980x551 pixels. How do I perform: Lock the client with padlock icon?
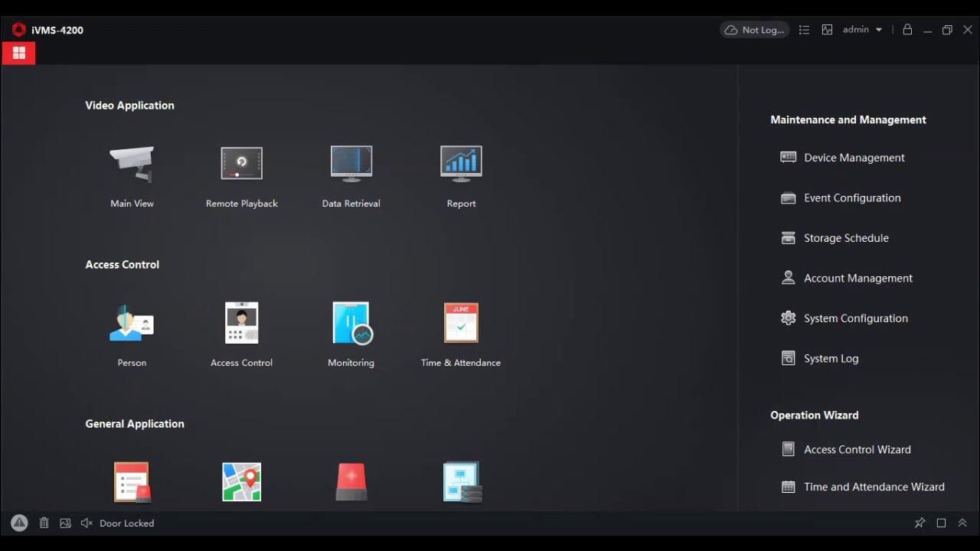pos(907,29)
